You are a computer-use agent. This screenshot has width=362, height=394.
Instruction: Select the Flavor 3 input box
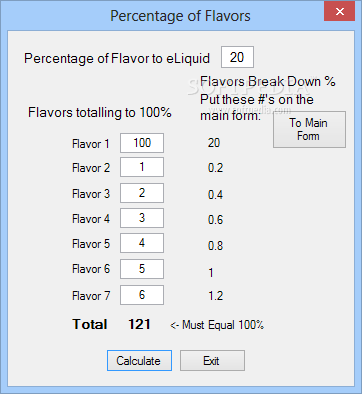point(142,193)
